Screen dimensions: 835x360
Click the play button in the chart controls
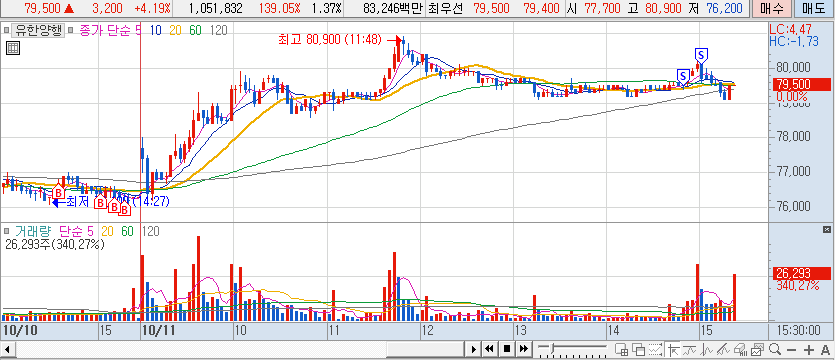(473, 349)
